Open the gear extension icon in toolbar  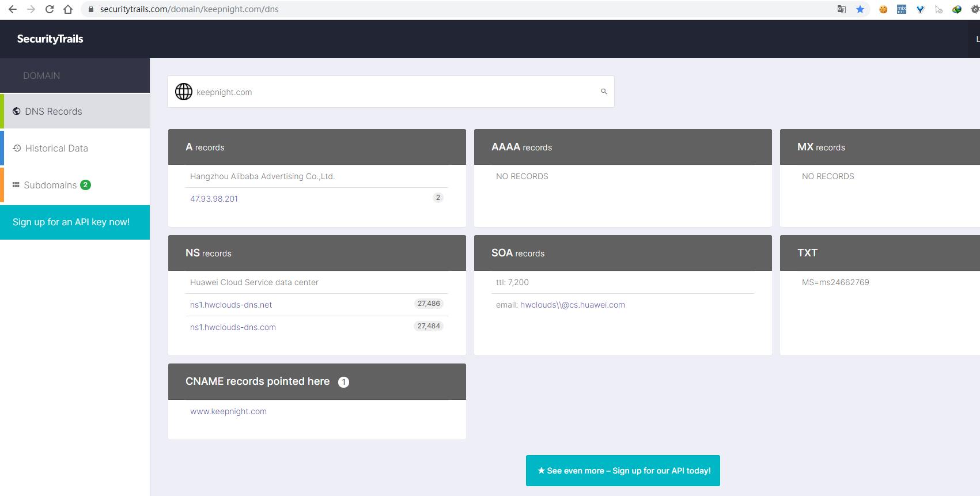pyautogui.click(x=975, y=9)
